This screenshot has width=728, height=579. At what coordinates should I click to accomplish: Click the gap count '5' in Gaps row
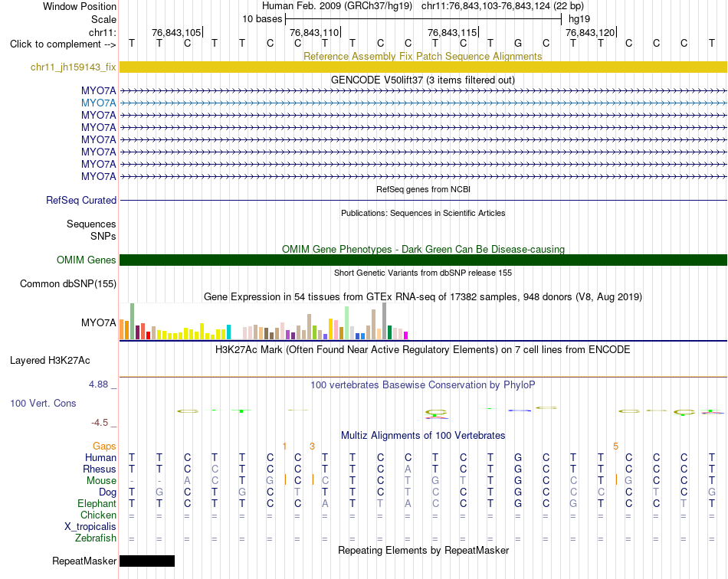click(x=615, y=447)
